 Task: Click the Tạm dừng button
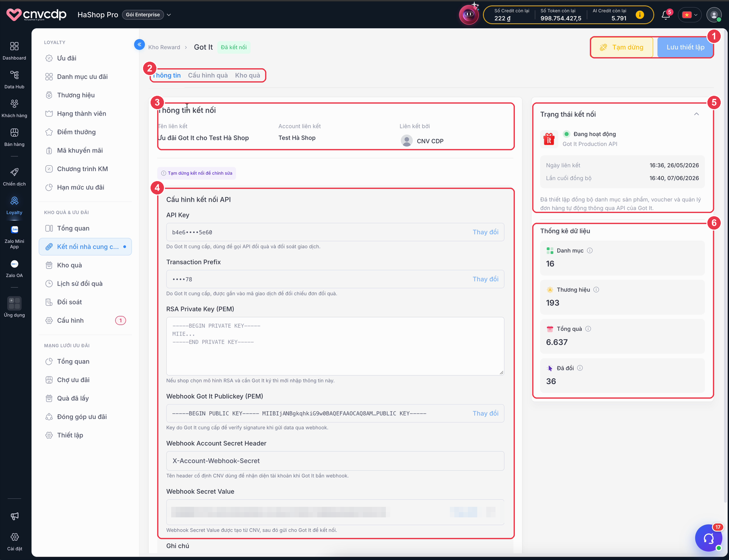pyautogui.click(x=622, y=47)
